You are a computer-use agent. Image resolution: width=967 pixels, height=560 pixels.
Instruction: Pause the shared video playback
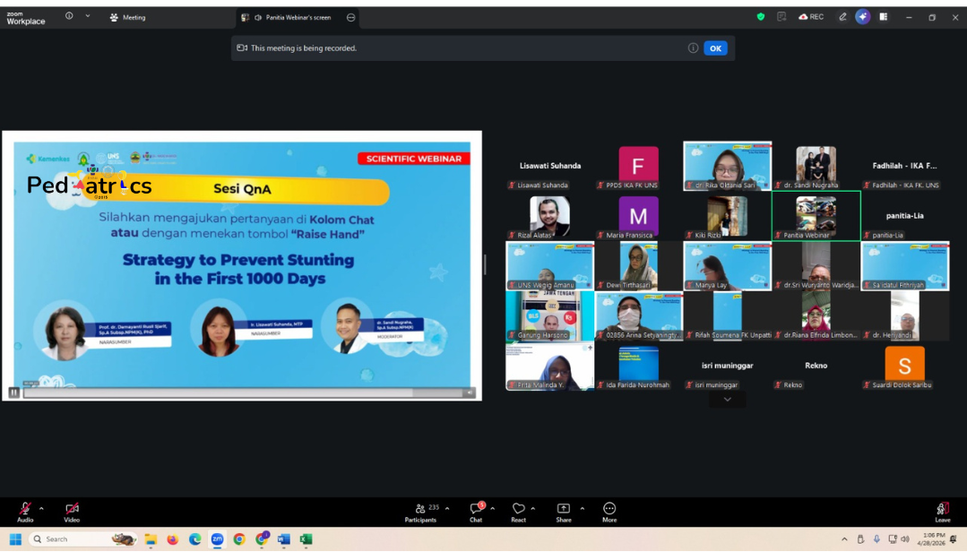(13, 392)
